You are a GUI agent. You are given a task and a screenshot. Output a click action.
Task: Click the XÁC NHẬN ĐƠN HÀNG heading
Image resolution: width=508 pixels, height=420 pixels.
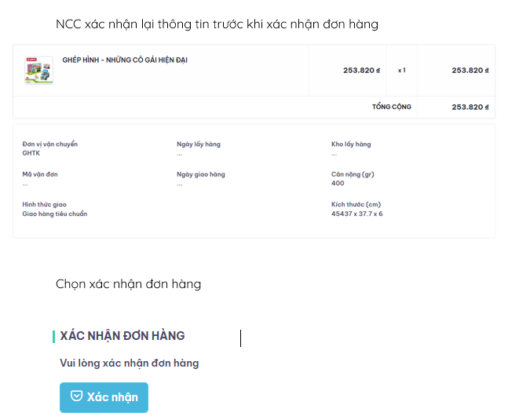122,336
